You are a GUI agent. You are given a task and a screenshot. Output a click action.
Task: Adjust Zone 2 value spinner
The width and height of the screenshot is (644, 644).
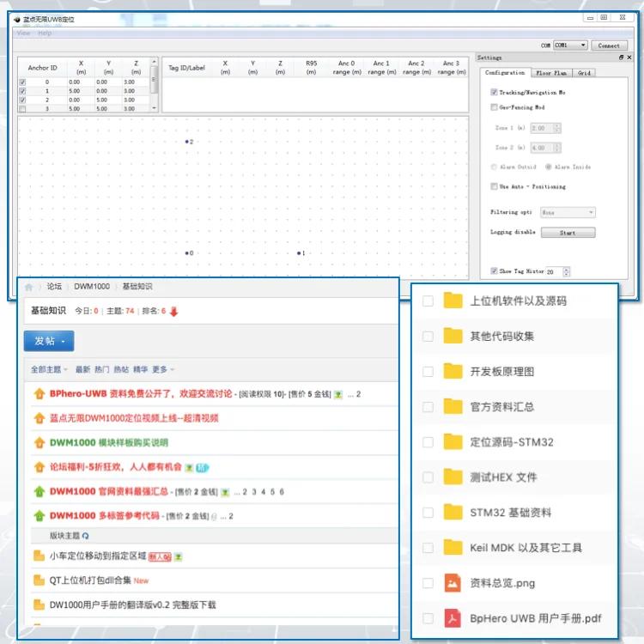(x=556, y=148)
